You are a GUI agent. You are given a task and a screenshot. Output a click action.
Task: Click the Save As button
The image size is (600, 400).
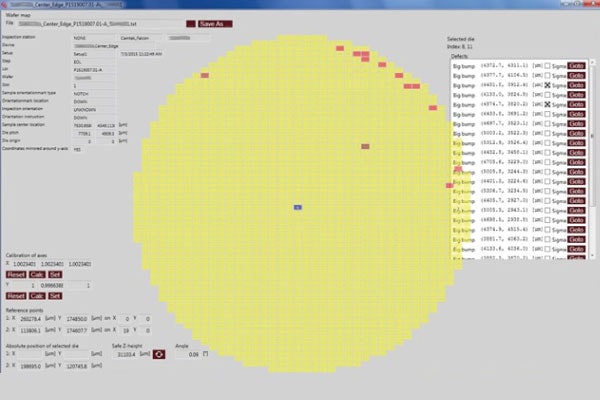pos(212,22)
